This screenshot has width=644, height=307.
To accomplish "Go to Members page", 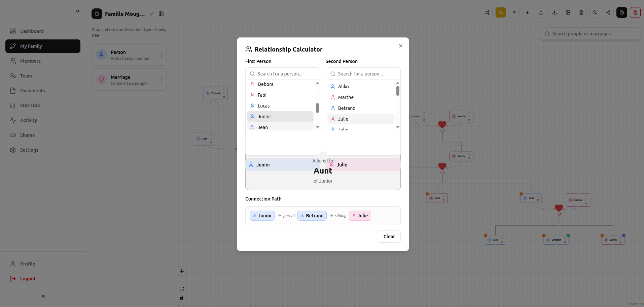I will coord(43,61).
